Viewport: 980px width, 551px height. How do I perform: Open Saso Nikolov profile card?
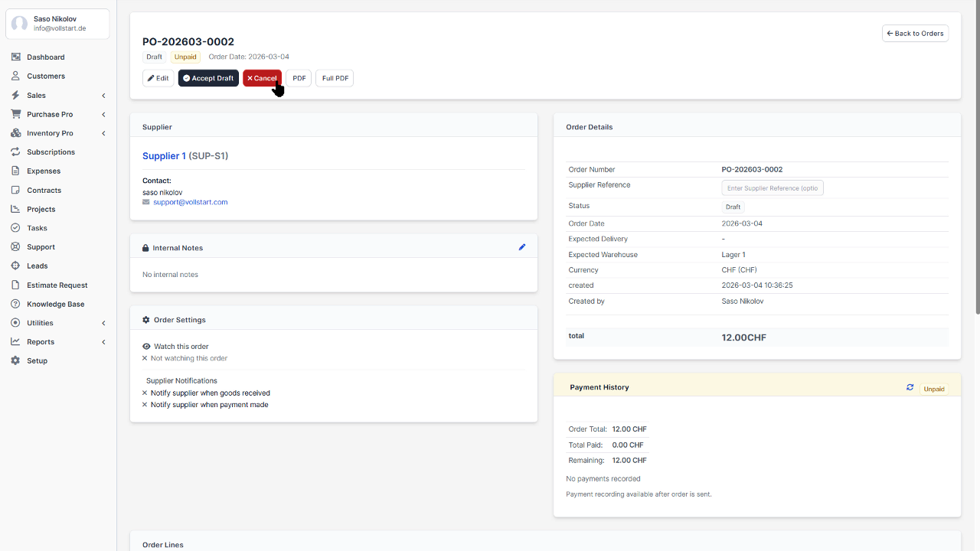tap(57, 24)
